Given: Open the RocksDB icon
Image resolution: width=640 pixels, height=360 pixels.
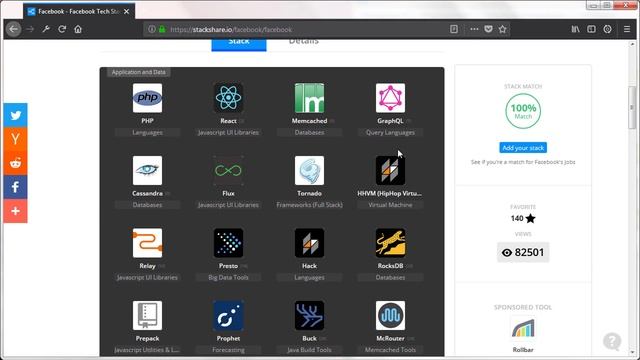Looking at the screenshot, I should click(390, 243).
